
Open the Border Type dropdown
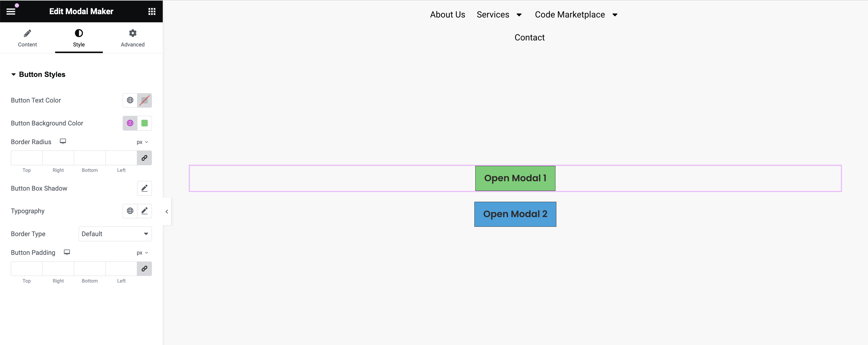tap(115, 234)
